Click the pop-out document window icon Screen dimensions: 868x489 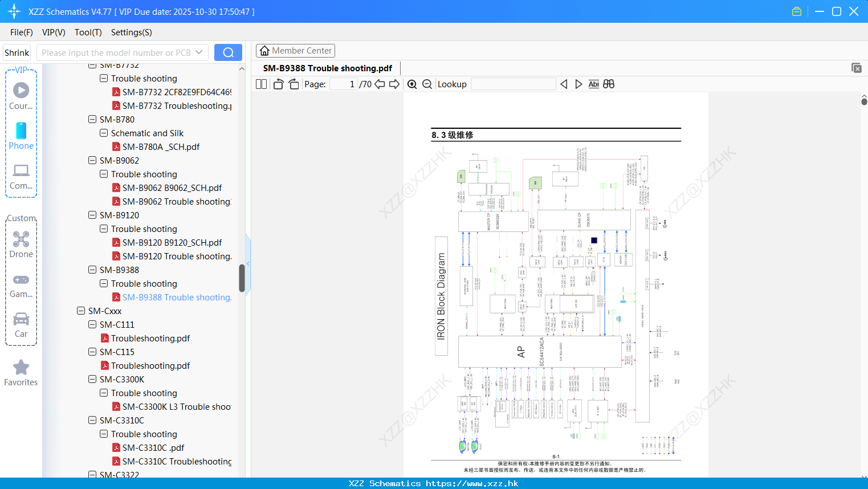click(x=857, y=68)
